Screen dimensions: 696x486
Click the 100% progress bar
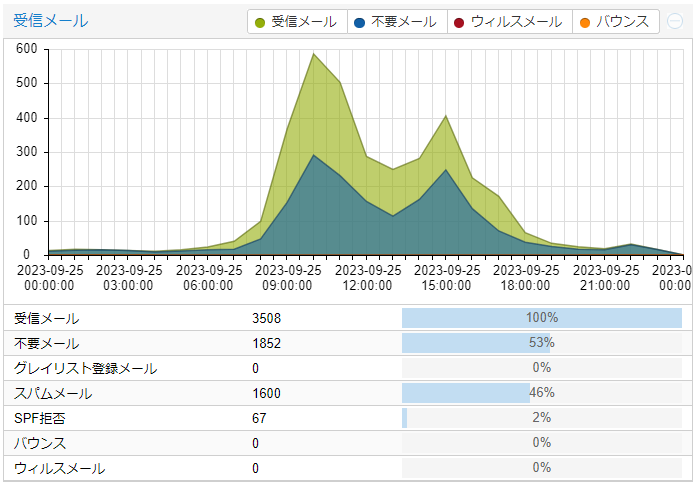(542, 318)
